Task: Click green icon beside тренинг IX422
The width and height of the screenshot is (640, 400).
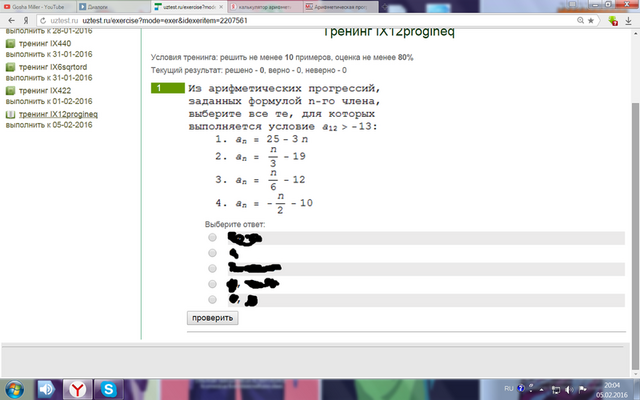Action: click(x=11, y=91)
